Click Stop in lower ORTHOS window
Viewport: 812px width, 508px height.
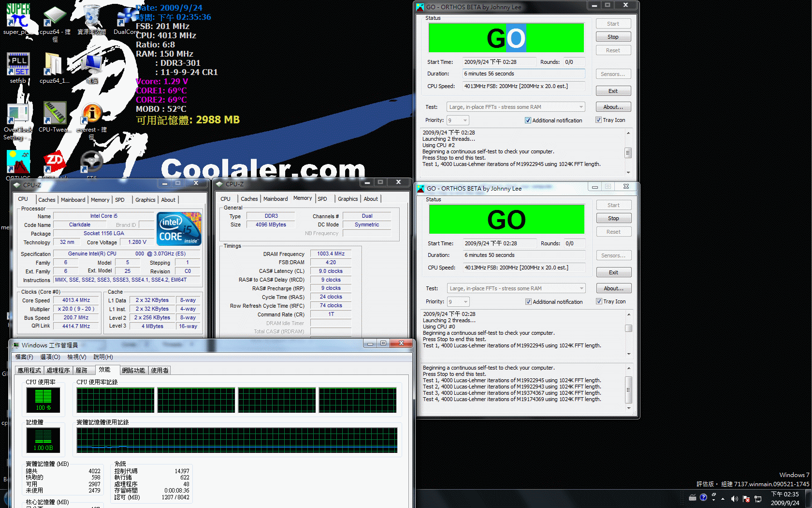613,218
